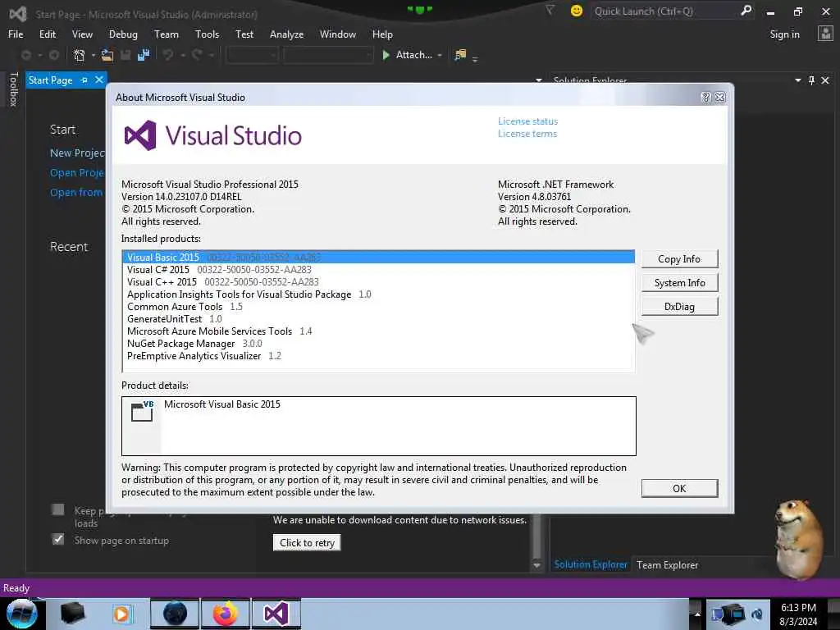Click the Open File toolbar icon
The image size is (840, 630).
coord(107,55)
